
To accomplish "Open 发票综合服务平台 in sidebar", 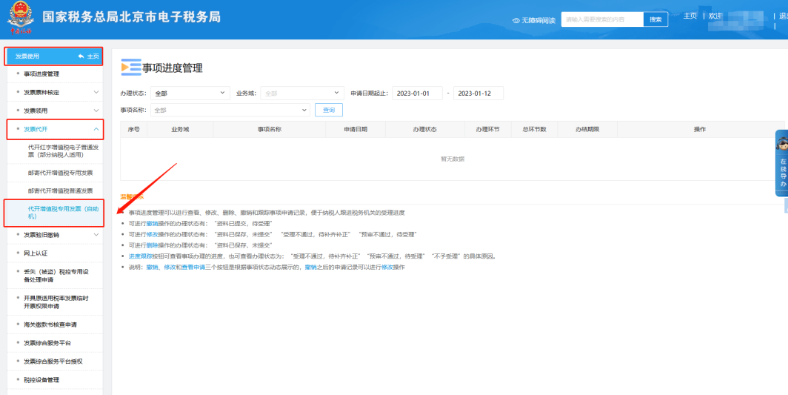I will point(47,343).
